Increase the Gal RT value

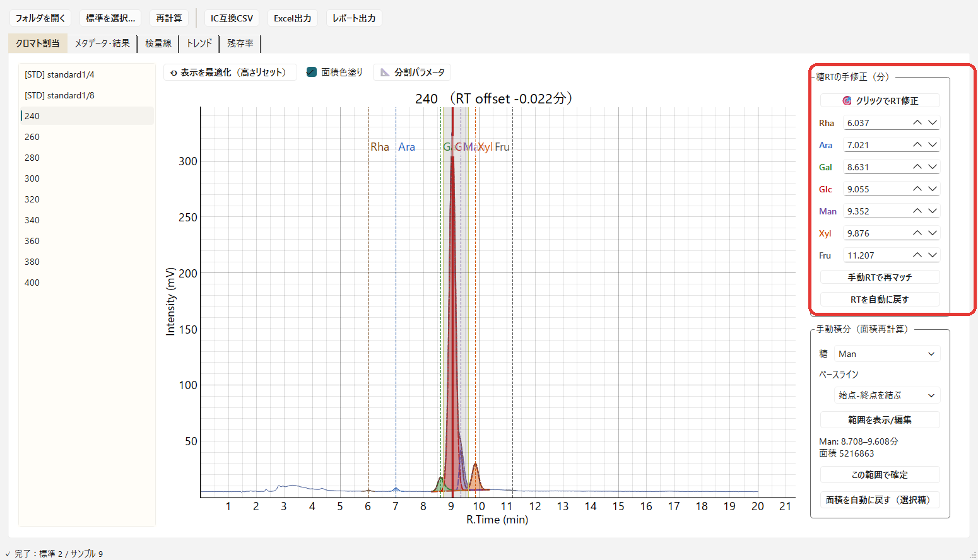(917, 167)
